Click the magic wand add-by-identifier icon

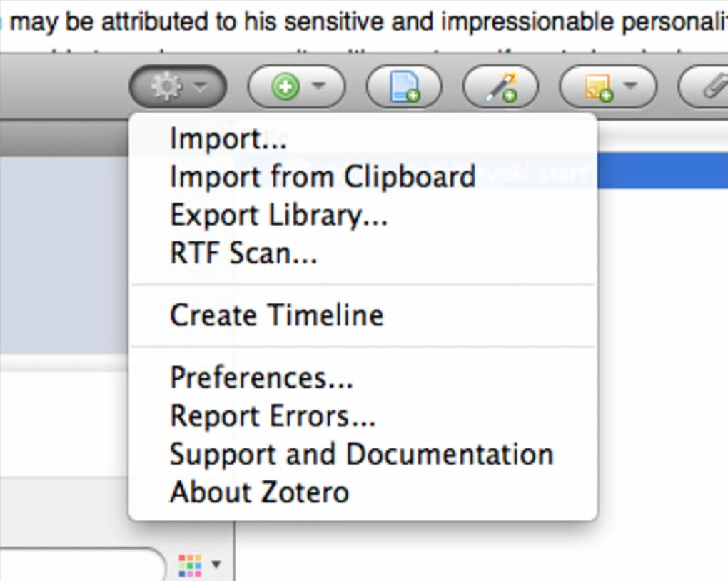pyautogui.click(x=500, y=88)
